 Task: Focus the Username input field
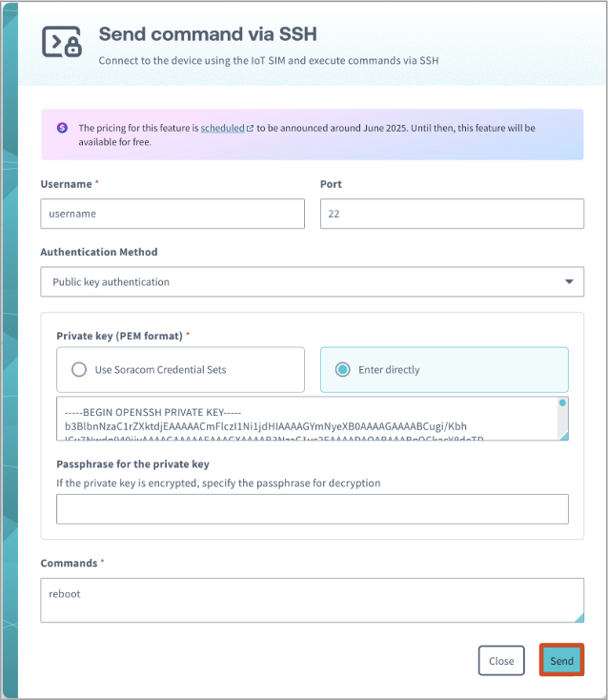tap(172, 214)
